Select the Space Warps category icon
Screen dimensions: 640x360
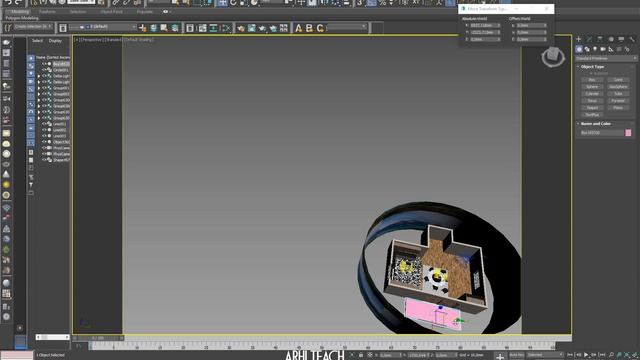click(619, 49)
